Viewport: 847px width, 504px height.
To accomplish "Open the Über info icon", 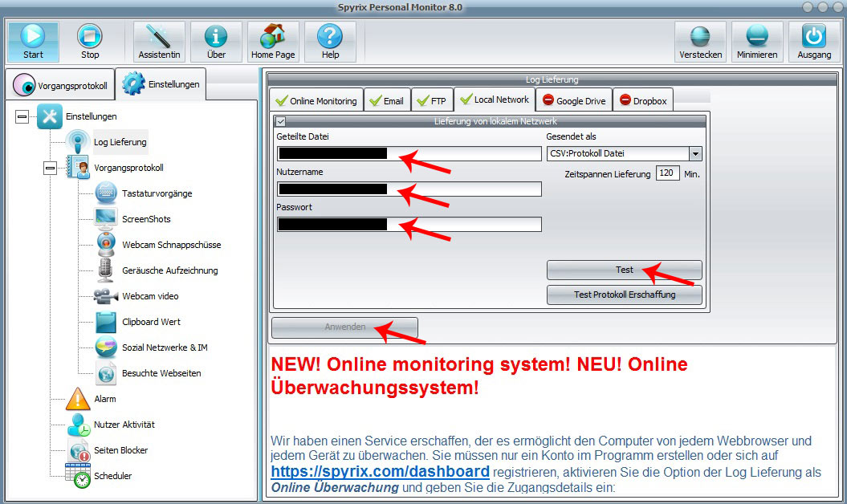I will (216, 36).
